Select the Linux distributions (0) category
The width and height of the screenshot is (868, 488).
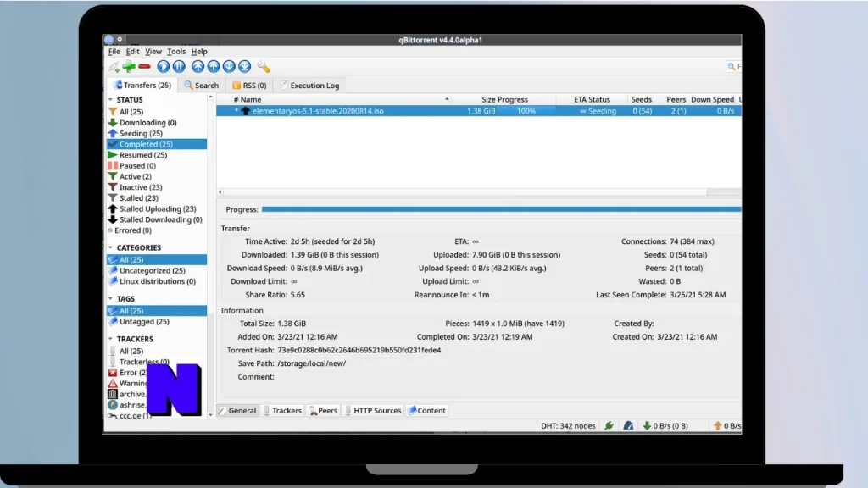tap(157, 281)
